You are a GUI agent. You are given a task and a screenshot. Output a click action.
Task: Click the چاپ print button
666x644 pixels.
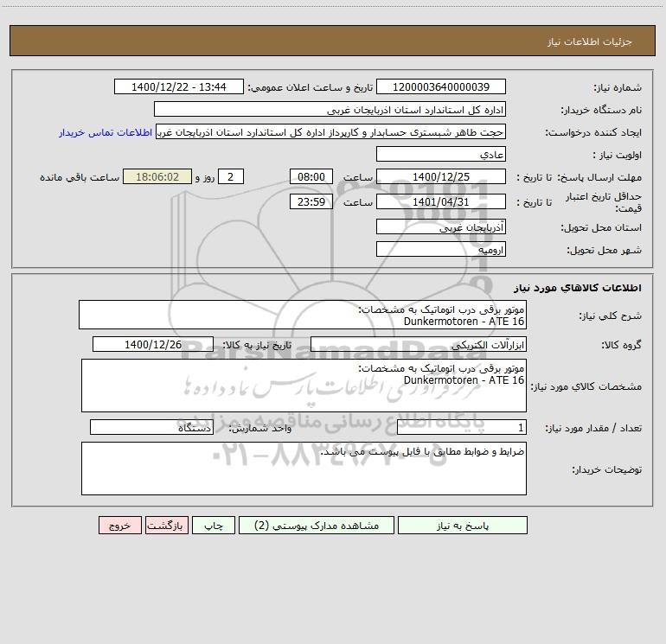coord(214,525)
